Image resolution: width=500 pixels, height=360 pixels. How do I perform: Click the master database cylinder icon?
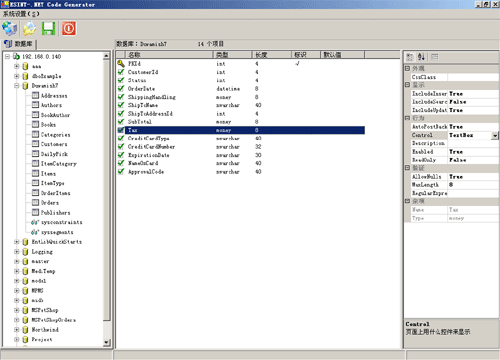[25, 261]
